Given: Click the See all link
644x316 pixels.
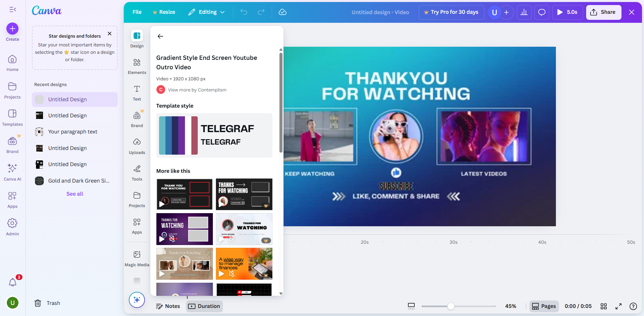Looking at the screenshot, I should pyautogui.click(x=74, y=194).
